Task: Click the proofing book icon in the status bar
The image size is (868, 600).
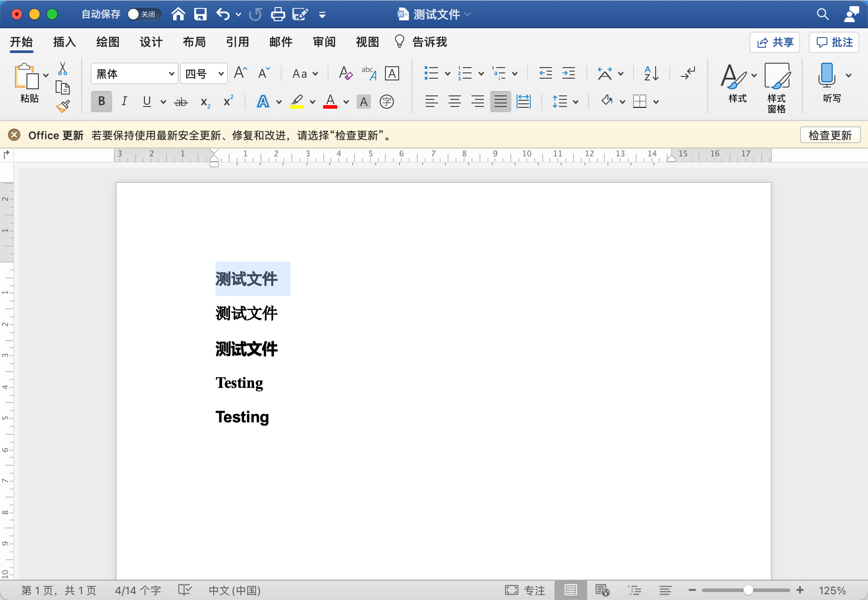Action: 185,590
